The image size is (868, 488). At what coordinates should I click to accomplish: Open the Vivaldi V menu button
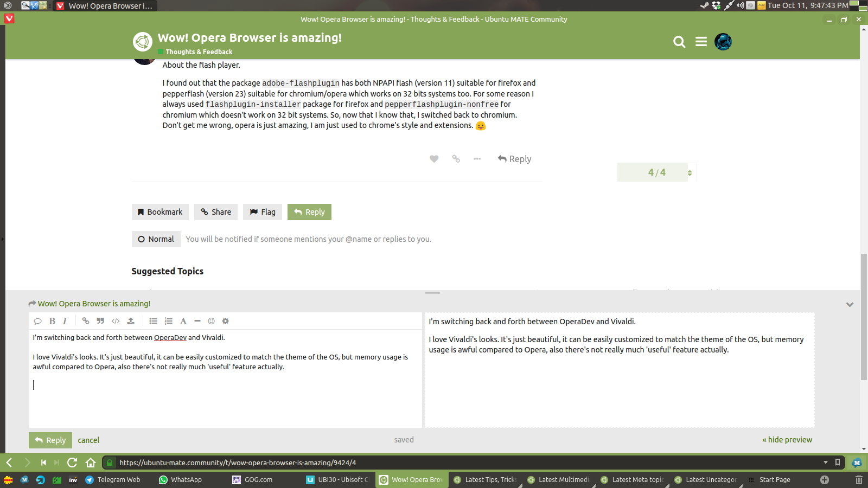click(9, 18)
